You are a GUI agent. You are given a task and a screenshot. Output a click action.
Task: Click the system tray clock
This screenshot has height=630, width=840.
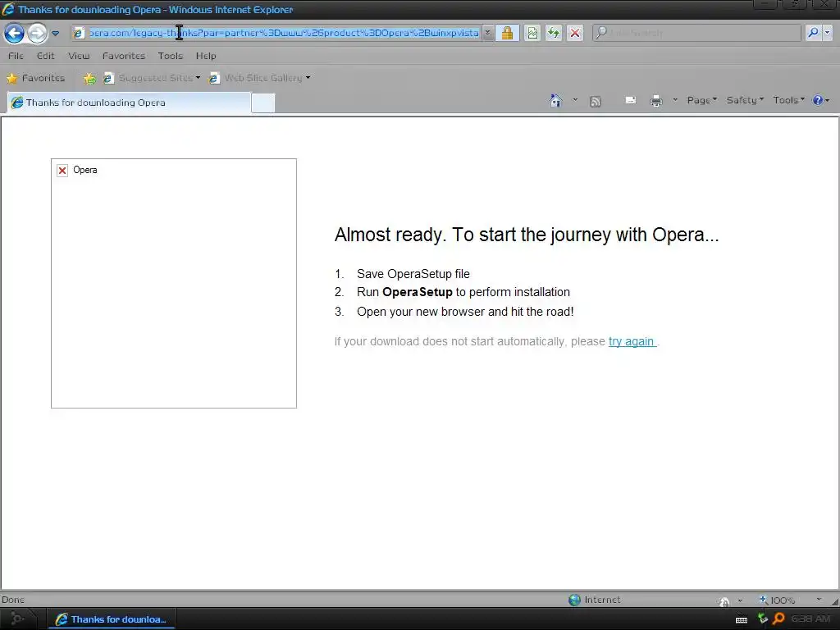(x=810, y=619)
